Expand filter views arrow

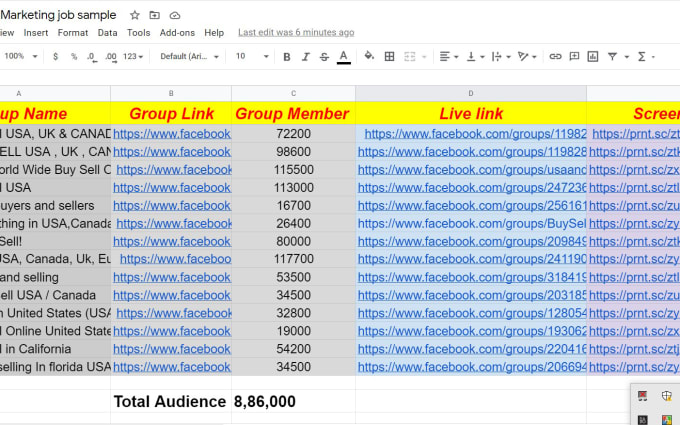[x=627, y=57]
